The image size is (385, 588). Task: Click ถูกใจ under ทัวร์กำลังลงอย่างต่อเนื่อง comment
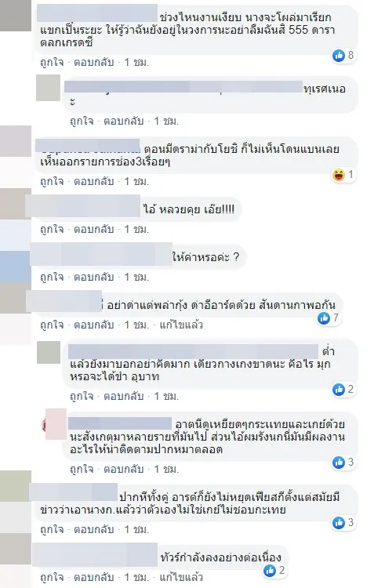[52, 577]
